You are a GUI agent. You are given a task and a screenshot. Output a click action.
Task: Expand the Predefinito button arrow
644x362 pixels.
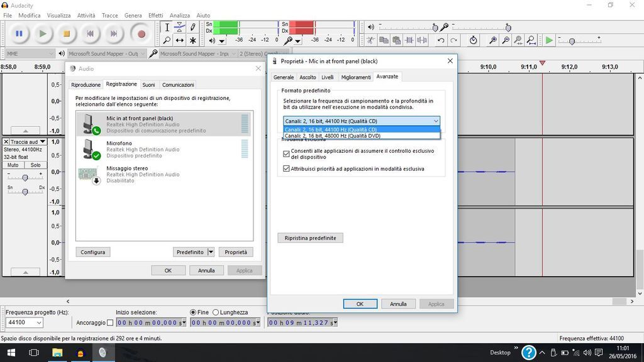[211, 252]
